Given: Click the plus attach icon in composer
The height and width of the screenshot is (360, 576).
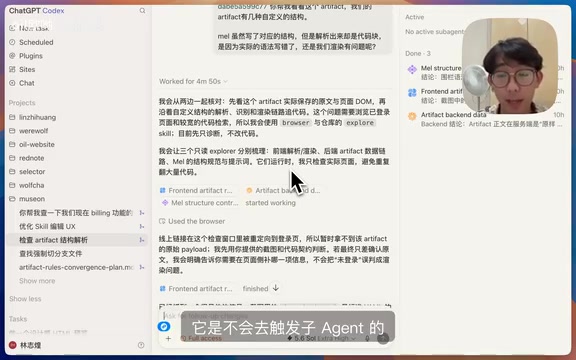Looking at the screenshot, I should click(168, 338).
